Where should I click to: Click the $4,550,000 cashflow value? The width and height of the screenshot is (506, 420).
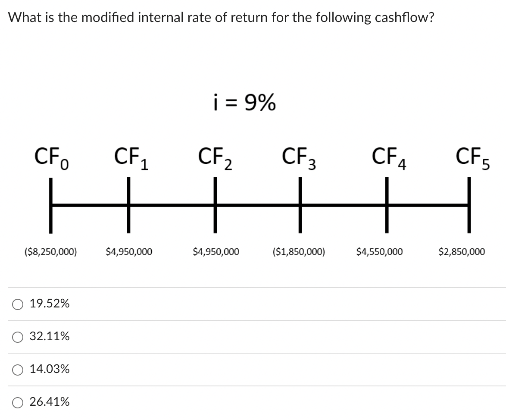click(x=380, y=252)
